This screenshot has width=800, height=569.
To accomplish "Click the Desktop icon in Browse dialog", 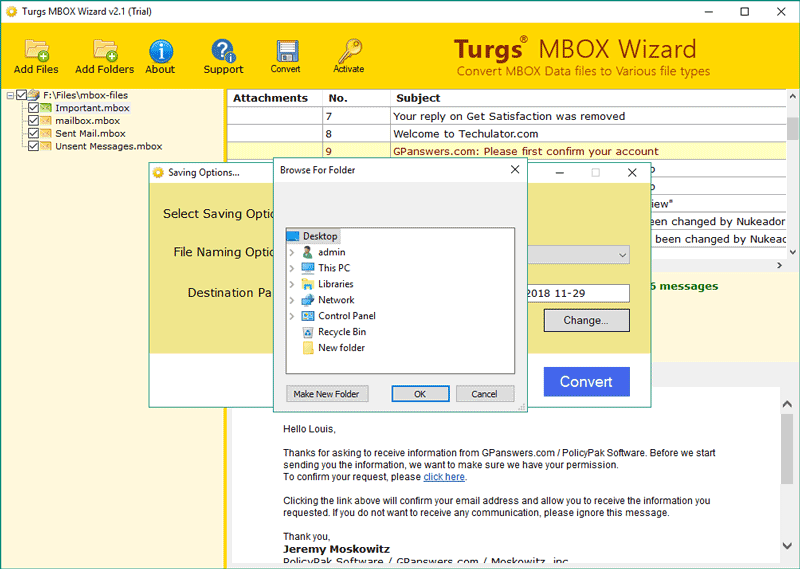I will pyautogui.click(x=293, y=236).
